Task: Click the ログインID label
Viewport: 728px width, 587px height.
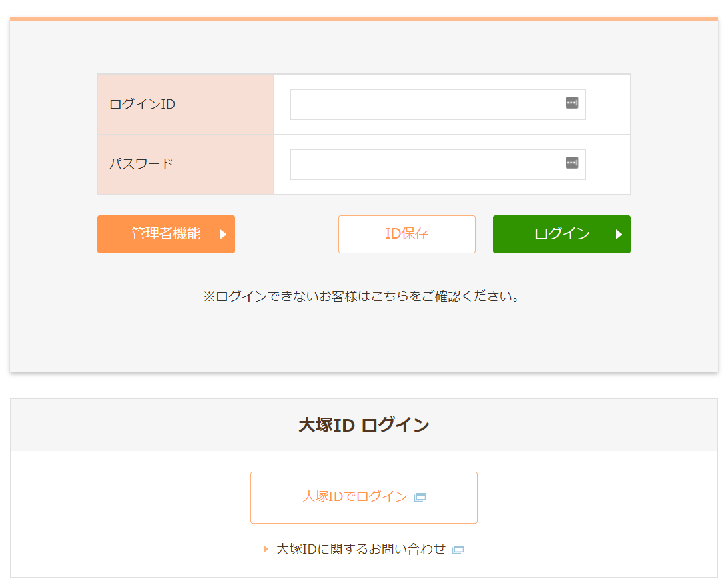Action: [x=143, y=105]
